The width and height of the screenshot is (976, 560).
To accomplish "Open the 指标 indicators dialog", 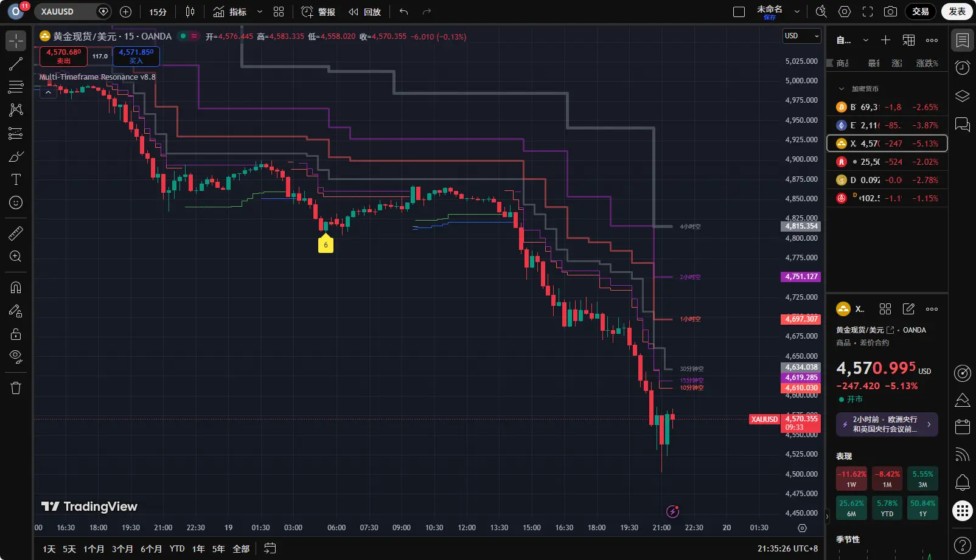I will [x=230, y=12].
